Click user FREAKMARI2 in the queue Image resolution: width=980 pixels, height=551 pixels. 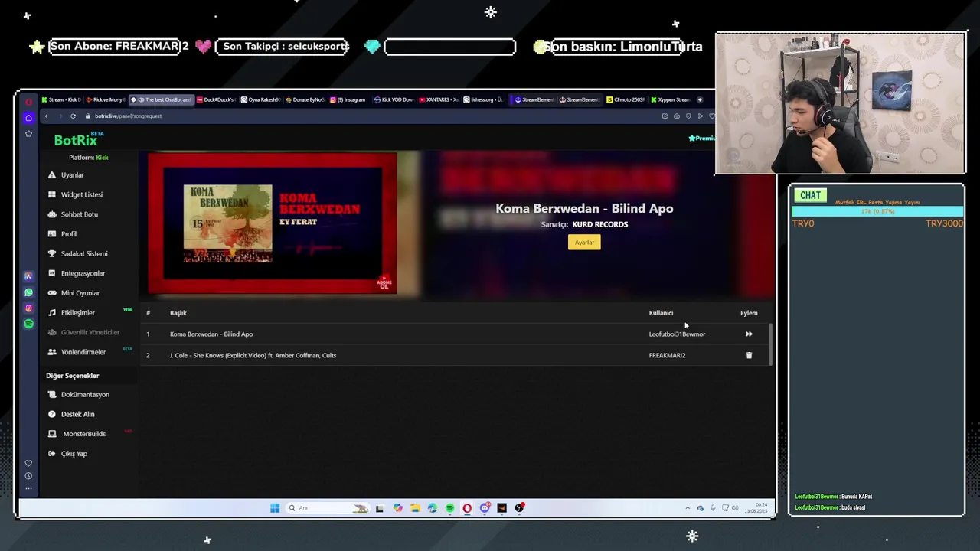[667, 355]
